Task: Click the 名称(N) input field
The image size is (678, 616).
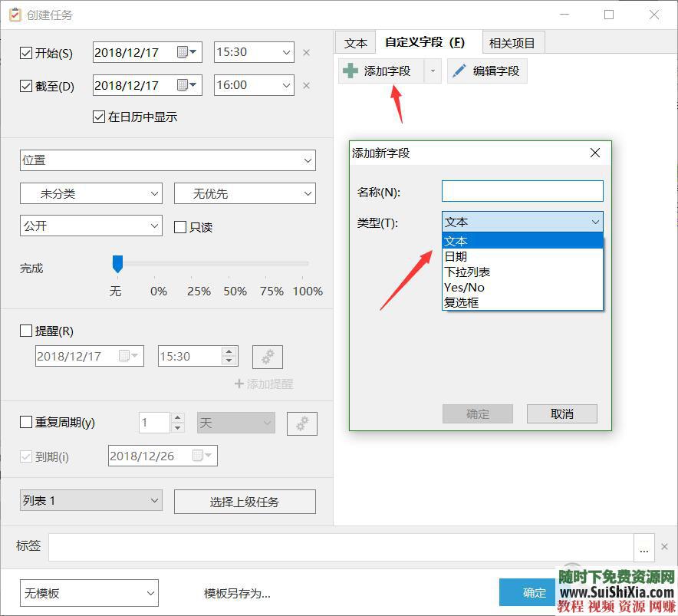Action: point(522,190)
